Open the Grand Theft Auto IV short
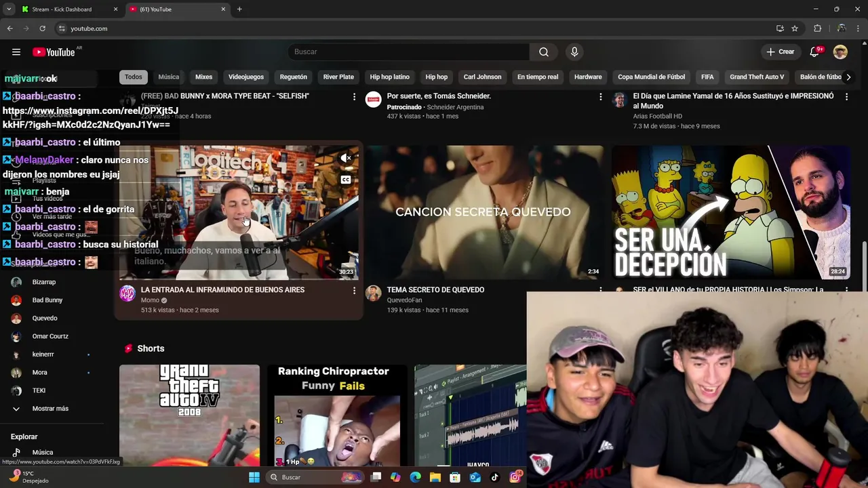The height and width of the screenshot is (488, 868). click(x=189, y=415)
